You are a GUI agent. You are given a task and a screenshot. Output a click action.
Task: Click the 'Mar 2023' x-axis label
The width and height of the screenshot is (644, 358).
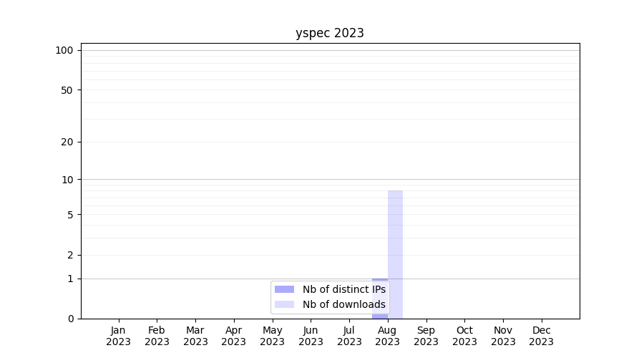195,336
